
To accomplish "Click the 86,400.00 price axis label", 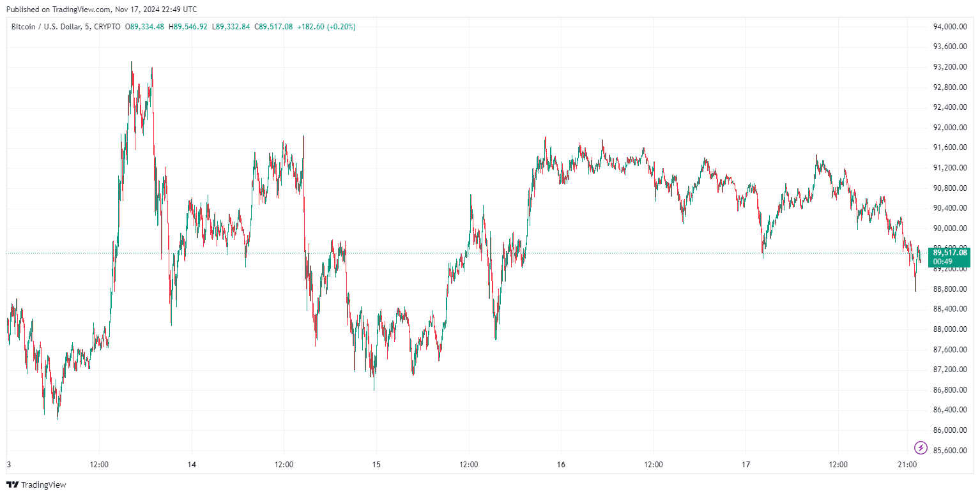I will coord(949,410).
